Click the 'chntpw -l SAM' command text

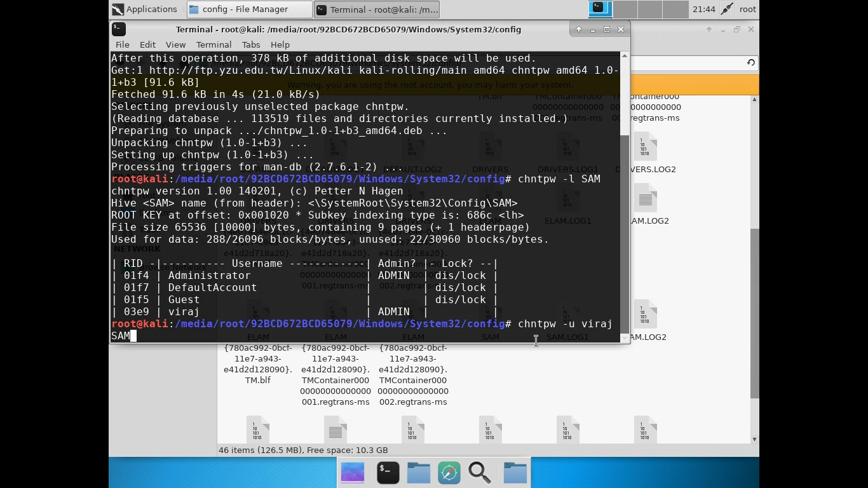(x=559, y=179)
